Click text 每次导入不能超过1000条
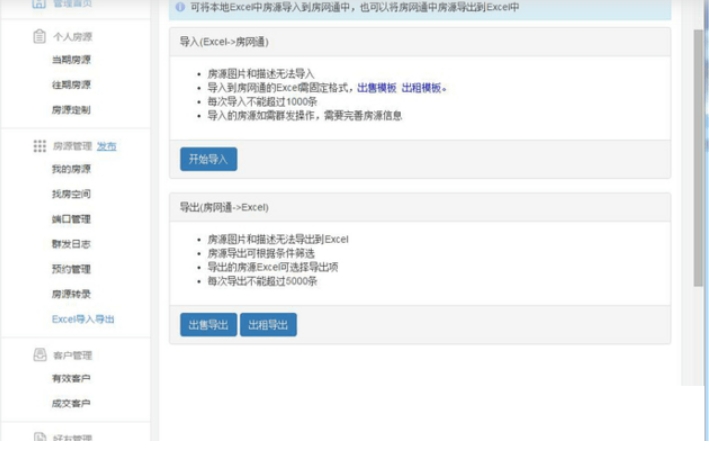709x463 pixels. click(x=262, y=102)
